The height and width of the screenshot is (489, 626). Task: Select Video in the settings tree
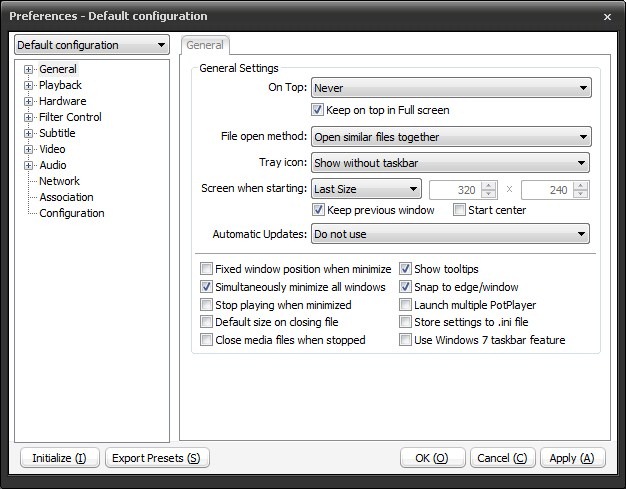(x=52, y=149)
